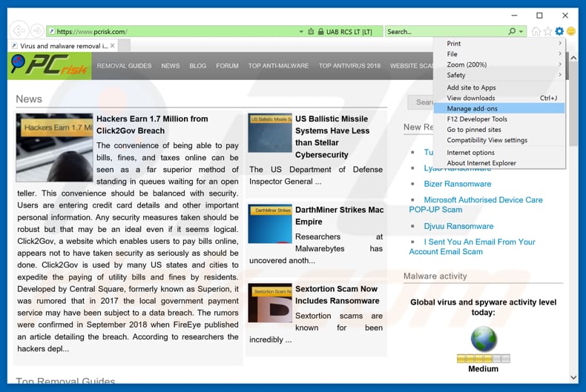Open the Djvuu Ransomware link
Screen dimensions: 586x392
pos(458,226)
